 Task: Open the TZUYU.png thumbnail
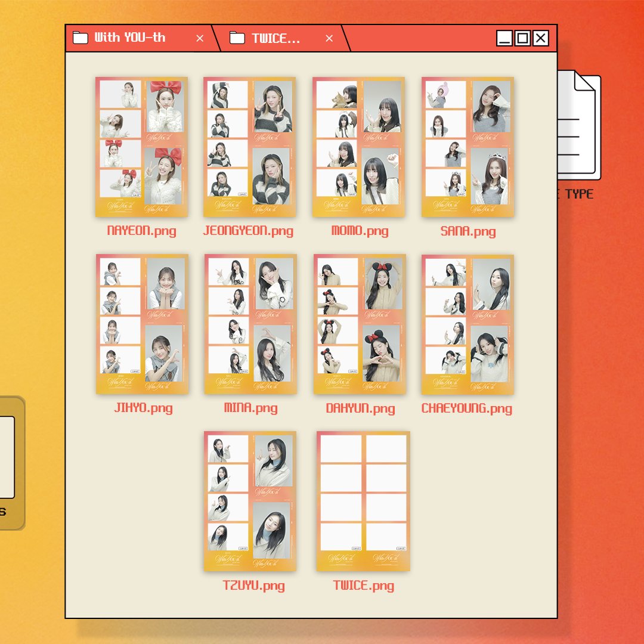[x=250, y=501]
